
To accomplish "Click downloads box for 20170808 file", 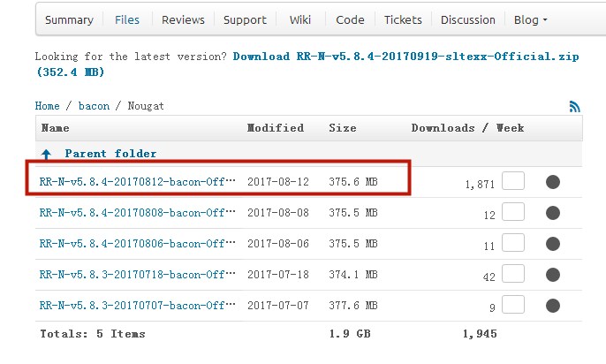I will [x=513, y=212].
